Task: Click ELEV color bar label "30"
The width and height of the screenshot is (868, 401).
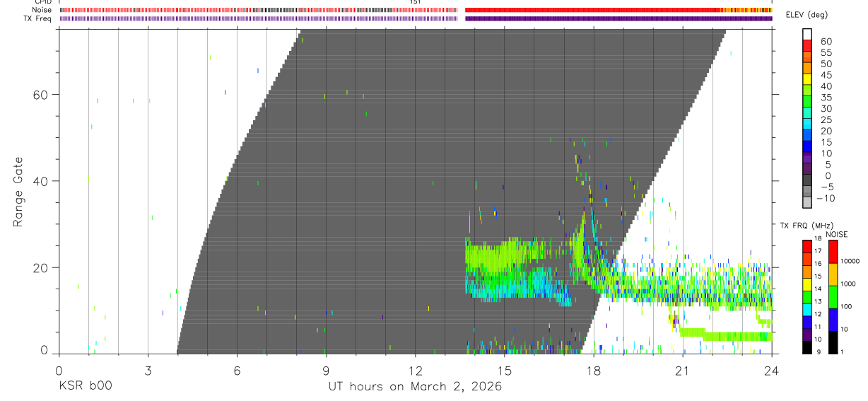Action: point(826,108)
